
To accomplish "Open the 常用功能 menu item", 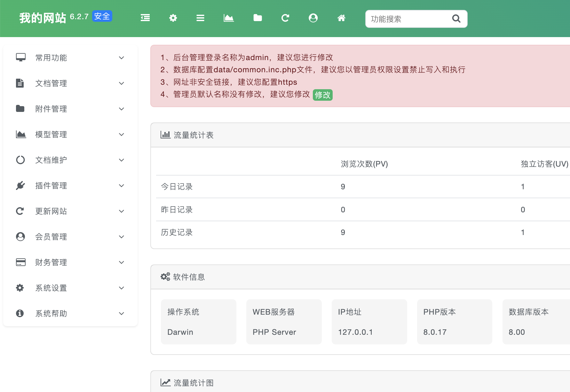I will pyautogui.click(x=70, y=58).
